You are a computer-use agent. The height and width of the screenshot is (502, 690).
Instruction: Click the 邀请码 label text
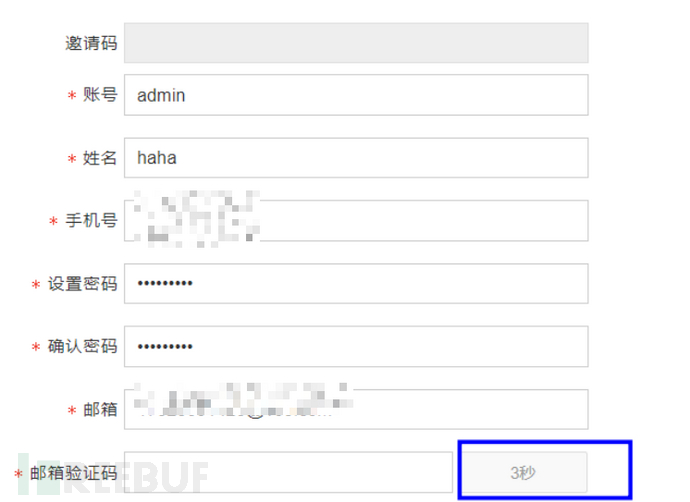tap(91, 44)
